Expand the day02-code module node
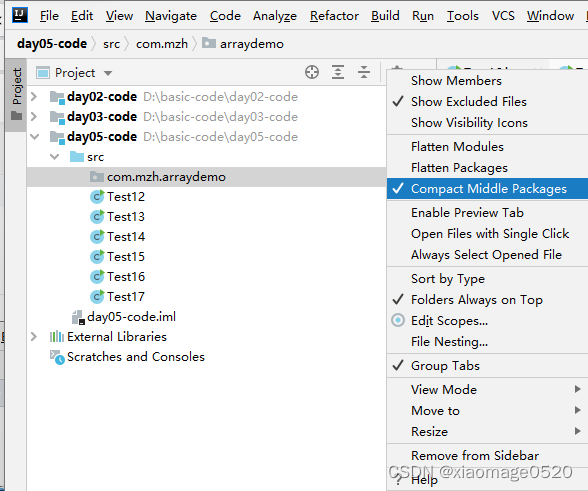Image resolution: width=588 pixels, height=491 pixels. 34,97
